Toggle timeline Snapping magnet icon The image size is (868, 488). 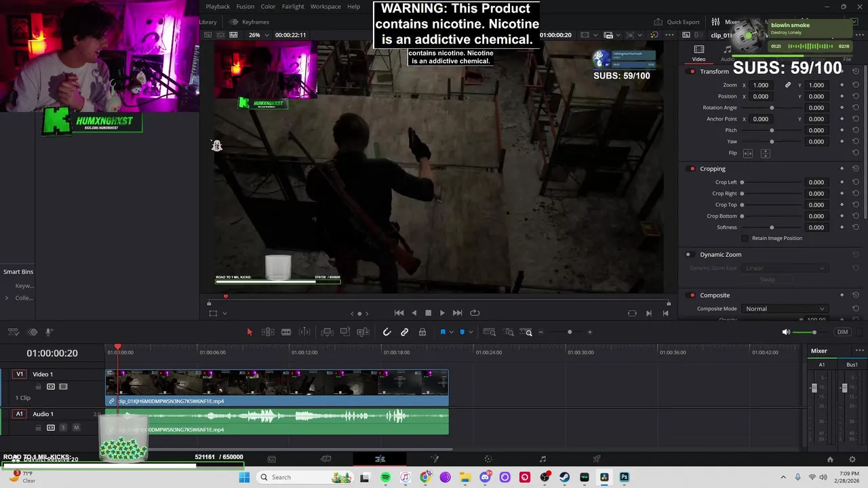pos(387,332)
